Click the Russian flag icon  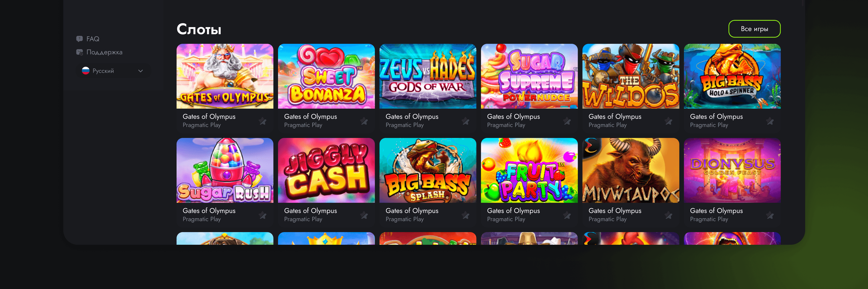click(86, 71)
